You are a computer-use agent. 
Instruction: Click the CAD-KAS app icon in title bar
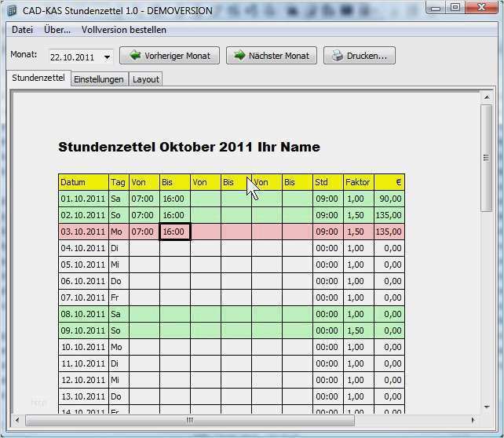[x=11, y=9]
